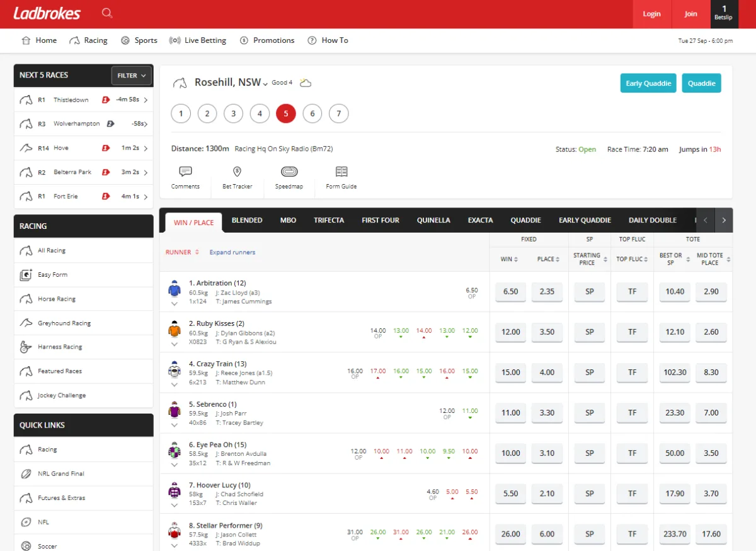Expand Sebrenco runner details chevron
The width and height of the screenshot is (756, 551).
point(175,424)
